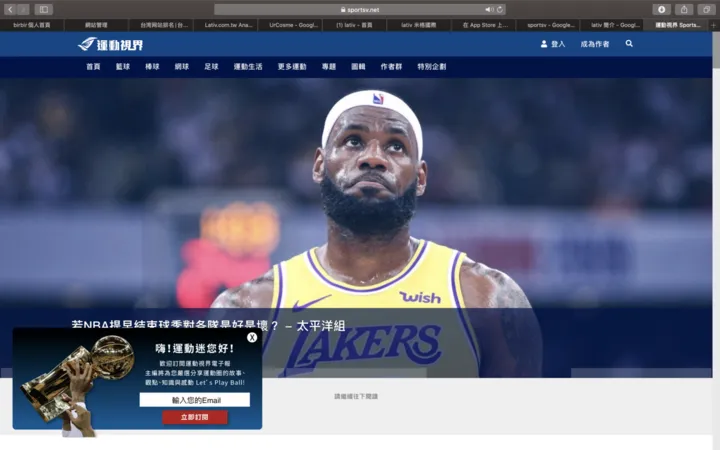This screenshot has width=720, height=450.
Task: Click the 運動視界 site logo
Action: 110,44
